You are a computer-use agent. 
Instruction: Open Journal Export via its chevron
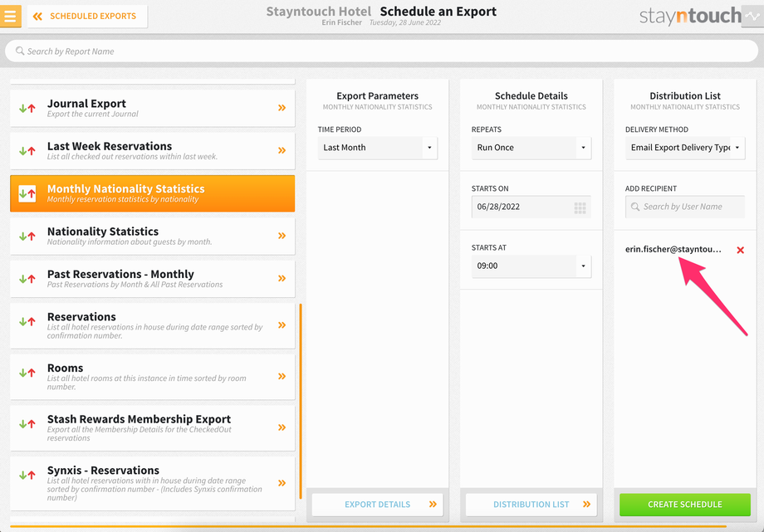tap(282, 108)
